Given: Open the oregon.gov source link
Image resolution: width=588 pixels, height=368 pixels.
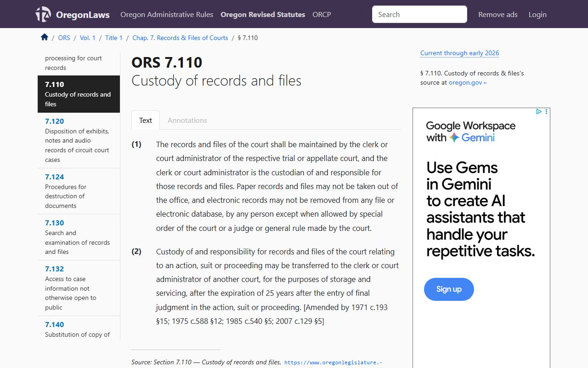Looking at the screenshot, I should (468, 83).
